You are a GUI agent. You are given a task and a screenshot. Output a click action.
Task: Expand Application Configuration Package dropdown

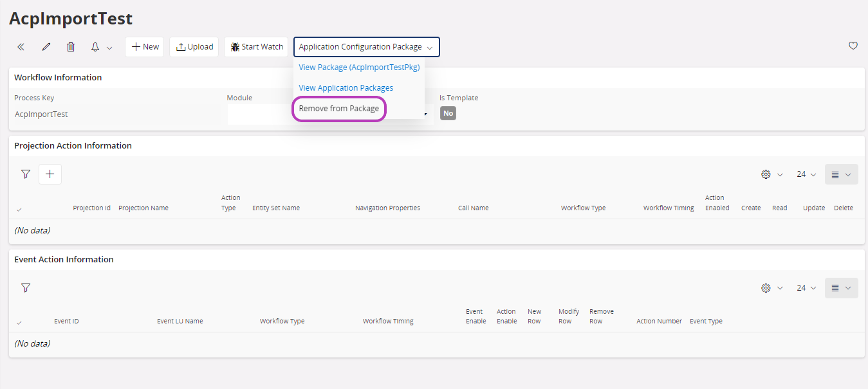(367, 47)
